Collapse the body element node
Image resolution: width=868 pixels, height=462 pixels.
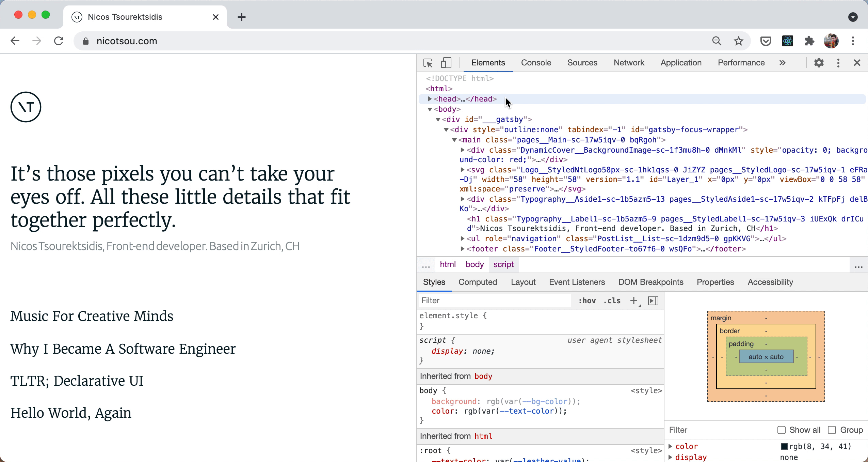coord(430,109)
